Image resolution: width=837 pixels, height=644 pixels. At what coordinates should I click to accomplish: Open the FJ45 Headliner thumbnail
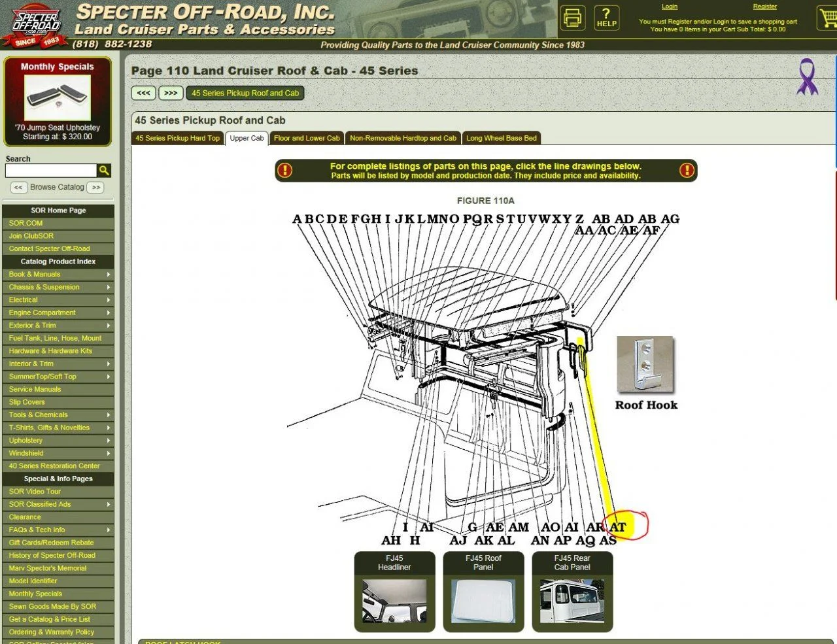coord(394,600)
